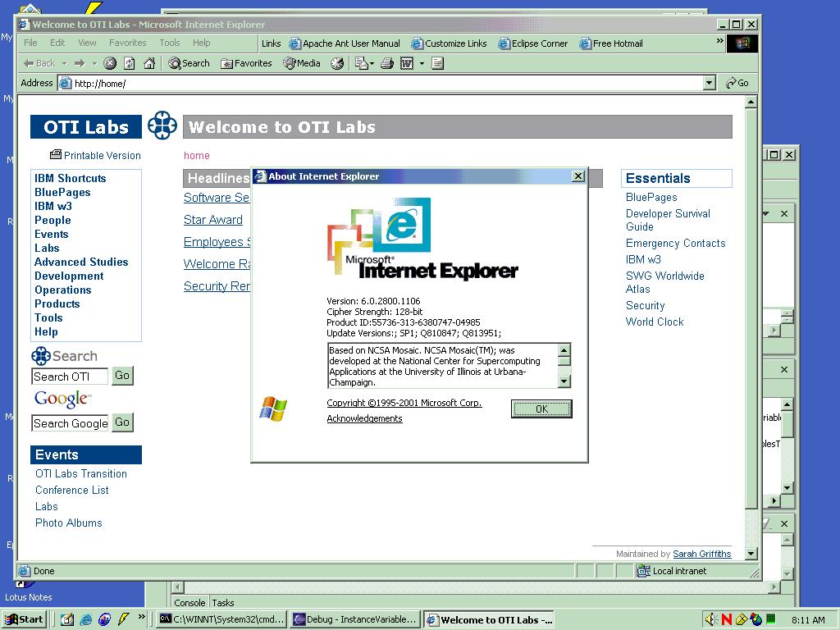Image resolution: width=840 pixels, height=630 pixels.
Task: Click the dialog text box scroll up arrow
Action: (564, 349)
